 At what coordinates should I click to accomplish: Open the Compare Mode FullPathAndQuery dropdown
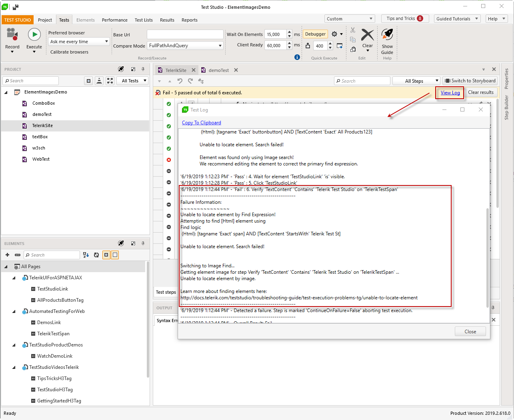(x=185, y=46)
